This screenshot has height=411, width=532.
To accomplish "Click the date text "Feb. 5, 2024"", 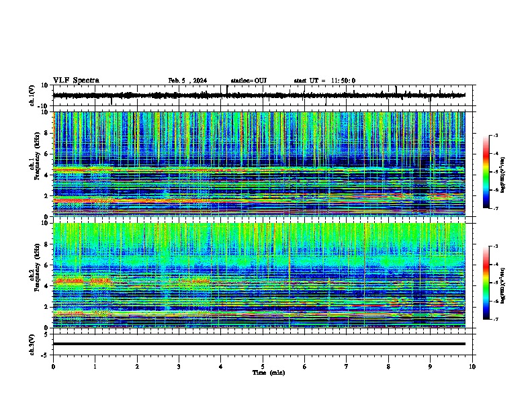I will coord(187,81).
